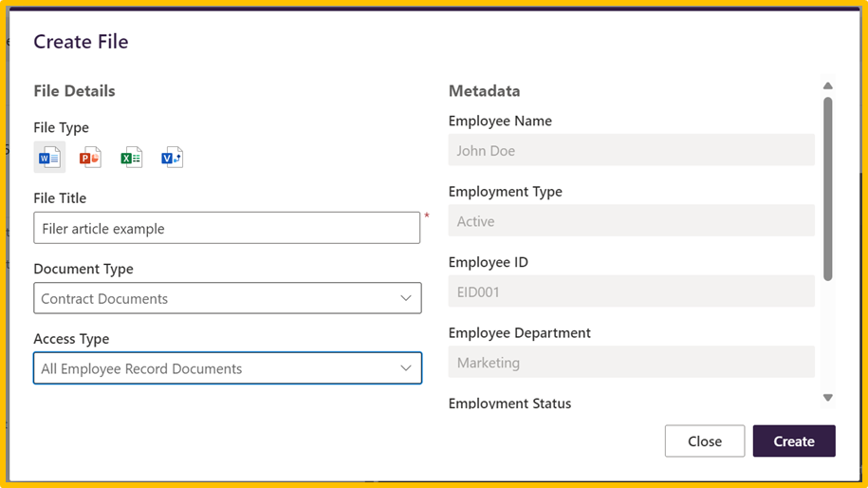Select the Visio file type icon
Viewport: 868px width, 488px height.
172,158
